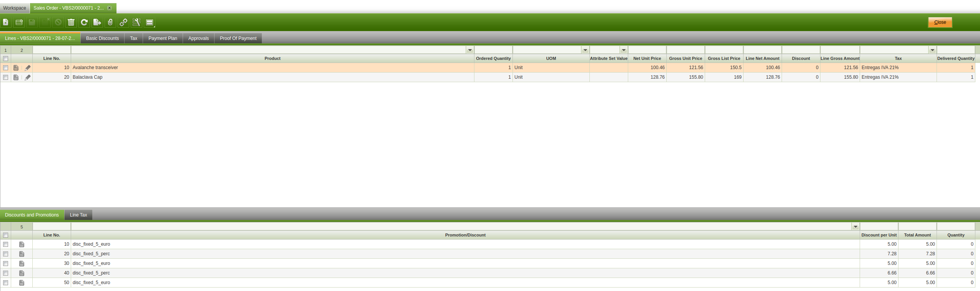Create a new document in form view

pos(6,22)
